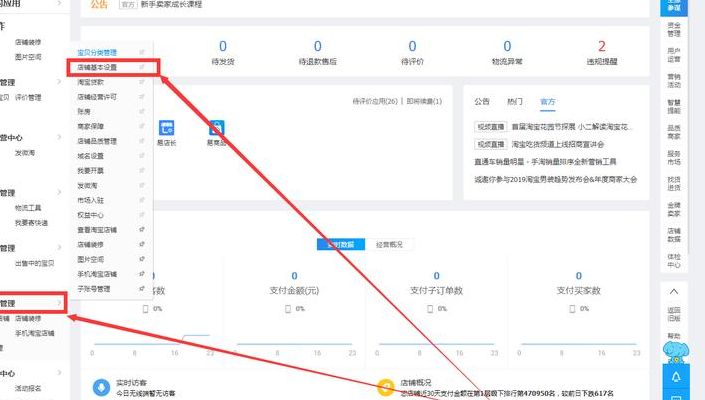Select 市场入驻 in the flyout menu
This screenshot has height=400, width=705.
click(90, 200)
